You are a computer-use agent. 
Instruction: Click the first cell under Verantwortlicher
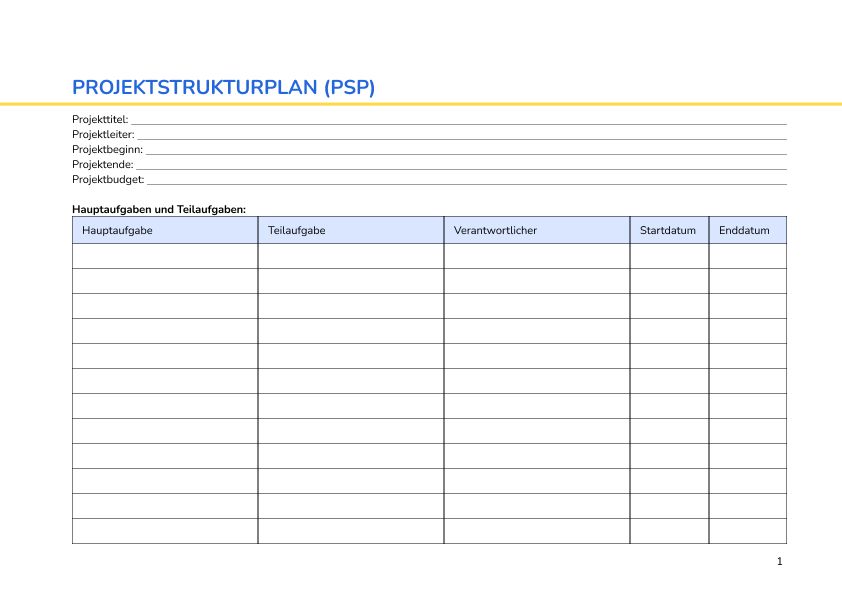(535, 256)
